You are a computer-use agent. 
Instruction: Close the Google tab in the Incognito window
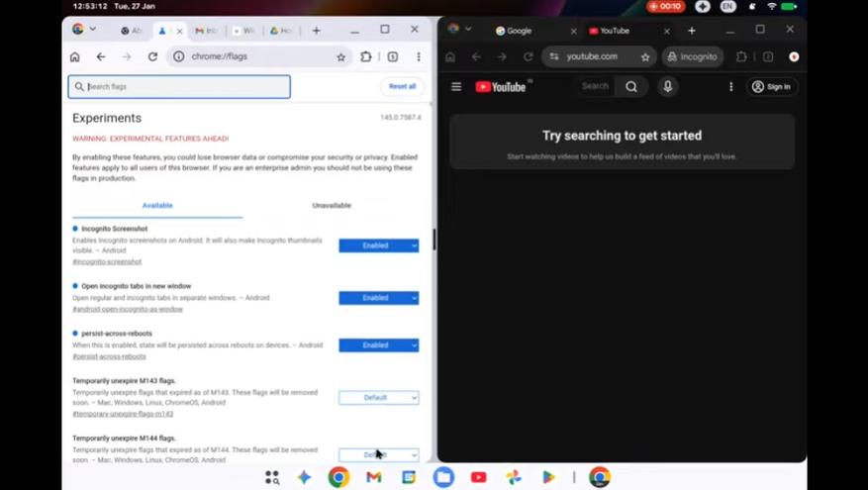click(x=573, y=32)
